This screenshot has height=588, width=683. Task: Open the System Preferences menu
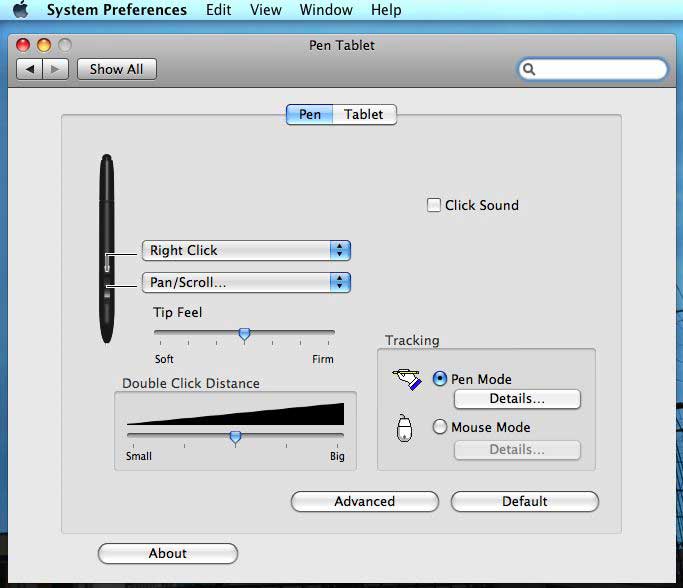tap(117, 10)
